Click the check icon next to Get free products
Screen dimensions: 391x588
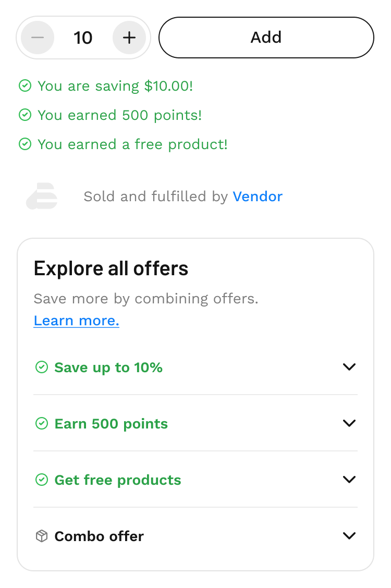click(x=41, y=480)
